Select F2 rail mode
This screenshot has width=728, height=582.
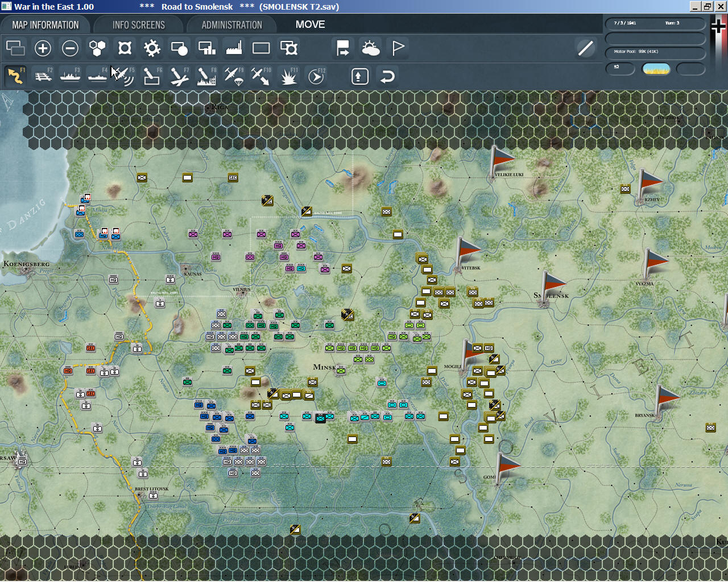click(x=43, y=76)
